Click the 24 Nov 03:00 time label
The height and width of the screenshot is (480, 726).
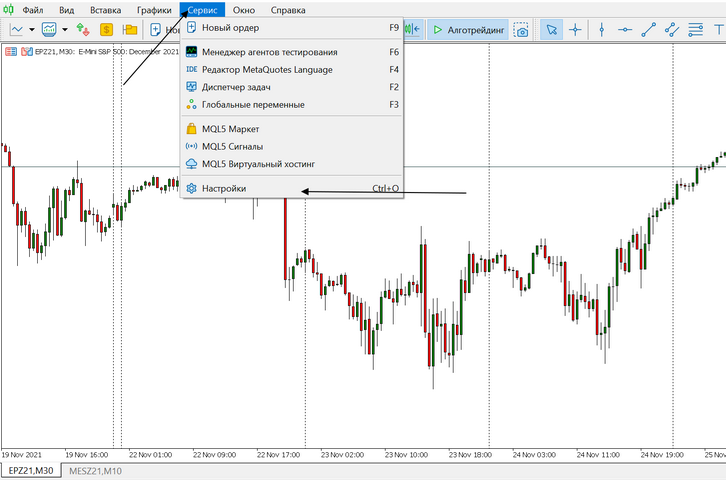534,455
